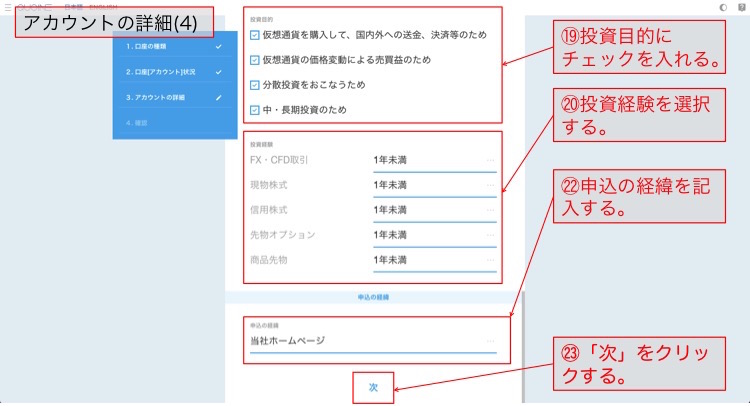Toggle checkbox 仮想通貨の価格変動による売買益のため
Image resolution: width=750 pixels, height=406 pixels.
click(x=254, y=60)
